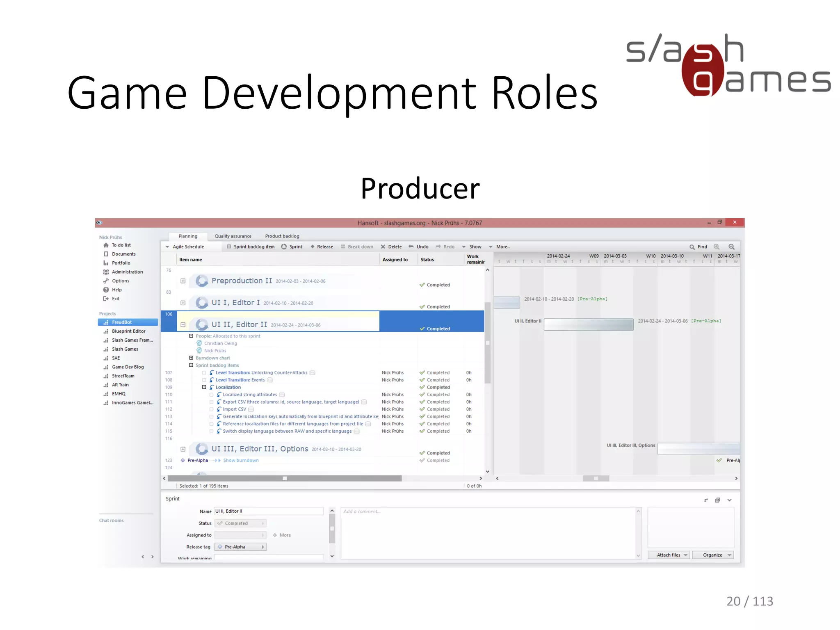Viewport: 840px width, 630px height.
Task: Click the Pre-Alpha release diamond icon
Action: pyautogui.click(x=183, y=461)
